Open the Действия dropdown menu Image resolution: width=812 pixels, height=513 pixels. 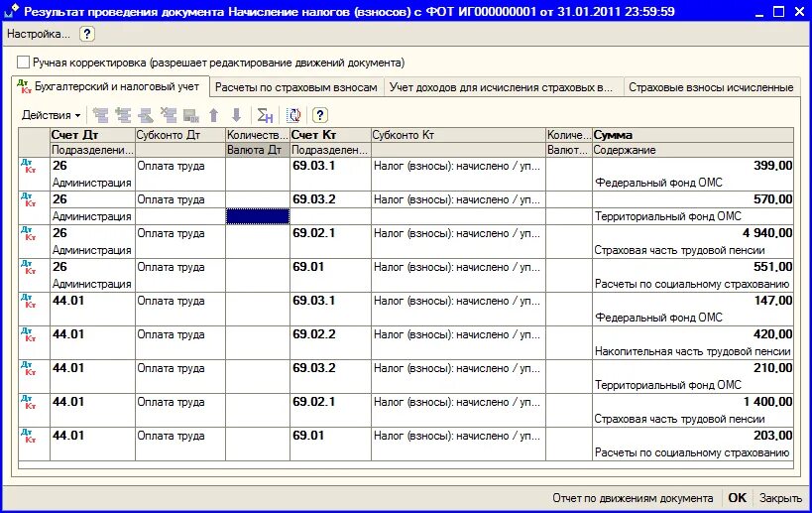pyautogui.click(x=51, y=115)
